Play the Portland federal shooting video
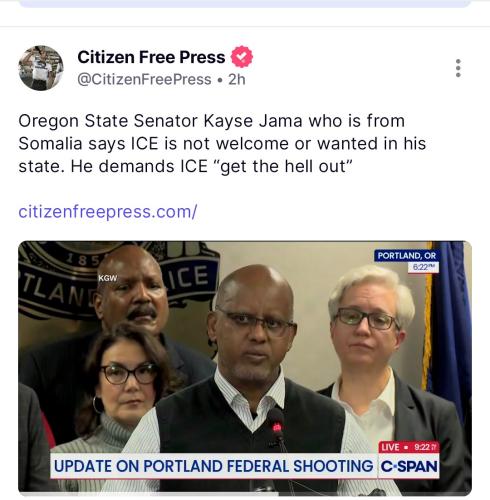 coord(245,367)
